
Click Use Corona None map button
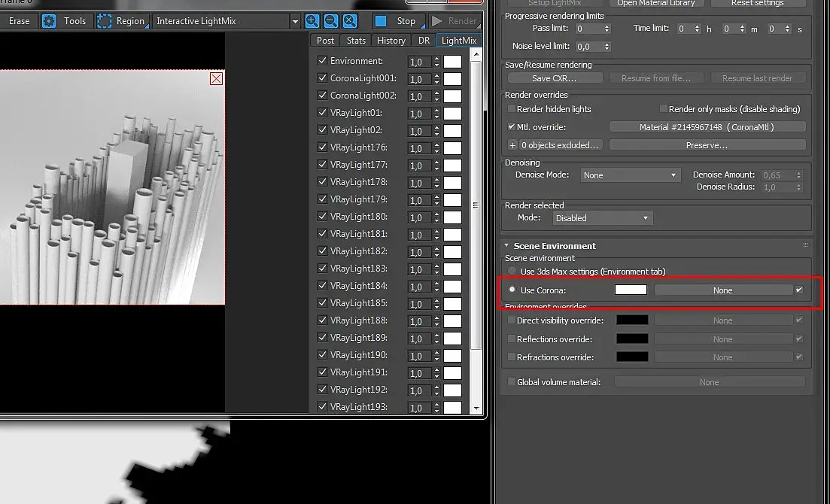722,290
